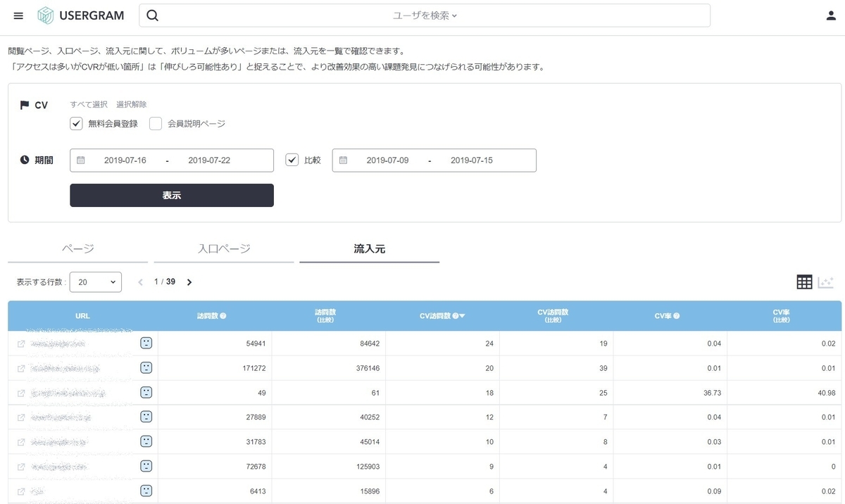Click the USERGRAM logo
845x504 pixels.
tap(81, 15)
